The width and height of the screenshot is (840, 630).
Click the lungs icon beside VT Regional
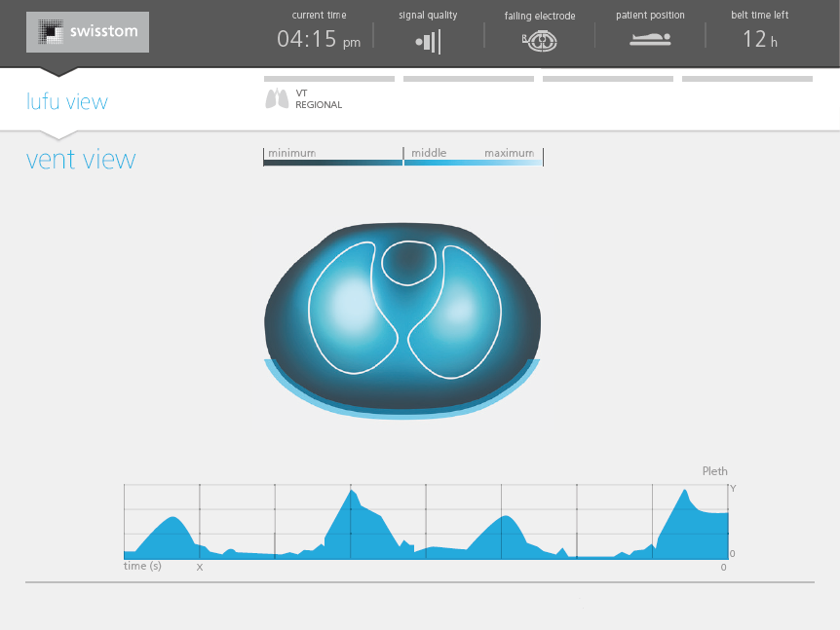pyautogui.click(x=278, y=98)
